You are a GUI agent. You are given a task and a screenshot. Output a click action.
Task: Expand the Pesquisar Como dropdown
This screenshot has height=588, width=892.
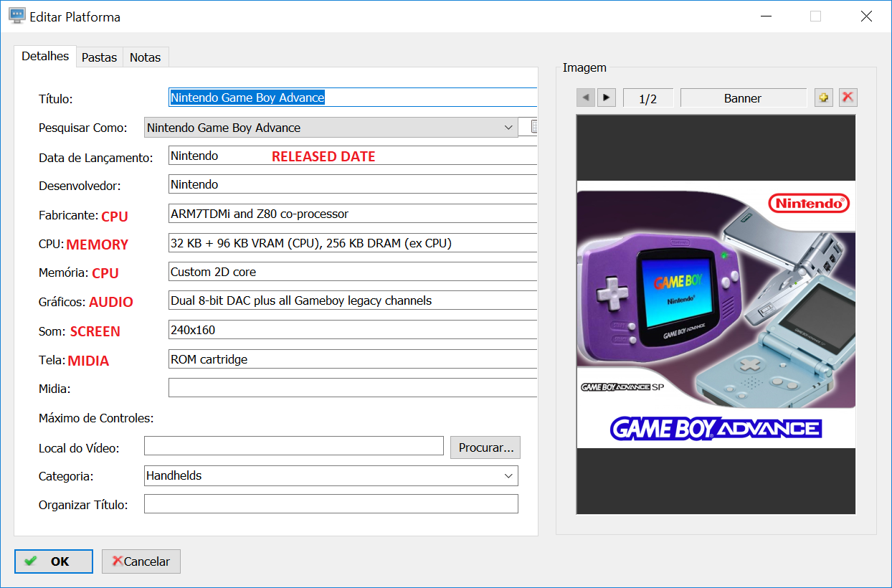click(509, 128)
